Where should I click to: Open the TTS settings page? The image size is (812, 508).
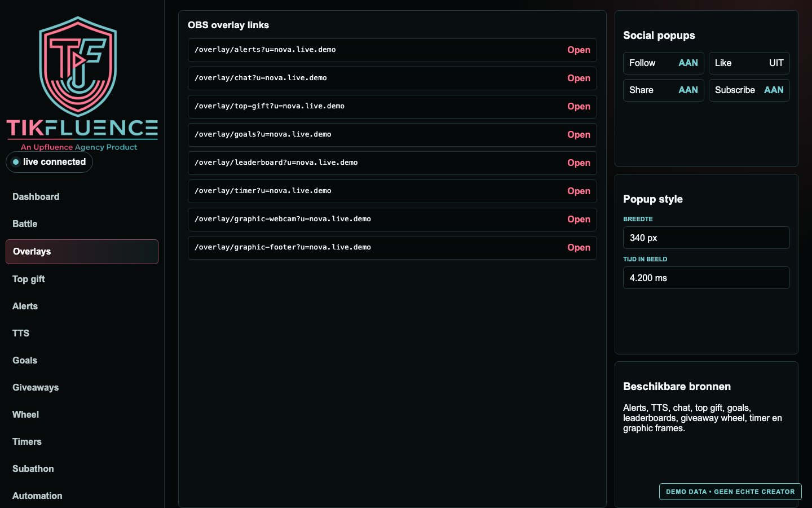point(82,333)
